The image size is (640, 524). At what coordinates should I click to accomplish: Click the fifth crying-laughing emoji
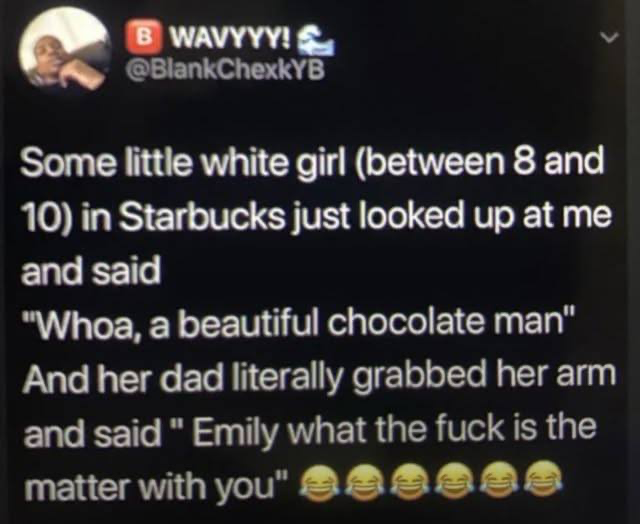pos(500,479)
